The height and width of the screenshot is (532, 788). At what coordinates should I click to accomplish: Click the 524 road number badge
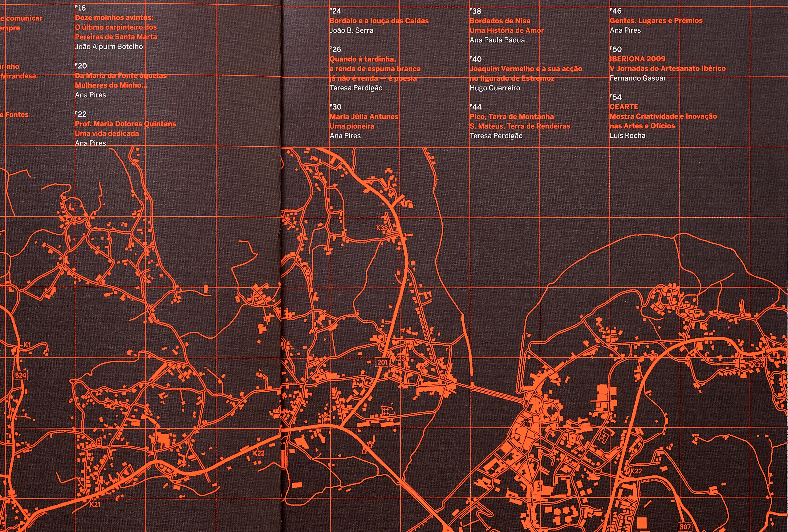[x=21, y=375]
